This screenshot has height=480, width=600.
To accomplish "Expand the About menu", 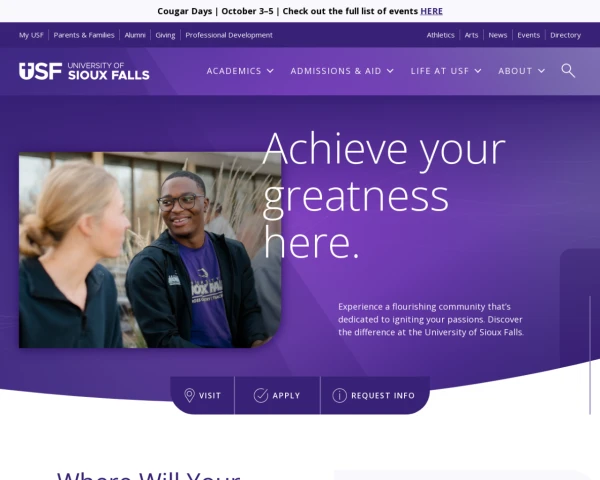I will pyautogui.click(x=521, y=71).
